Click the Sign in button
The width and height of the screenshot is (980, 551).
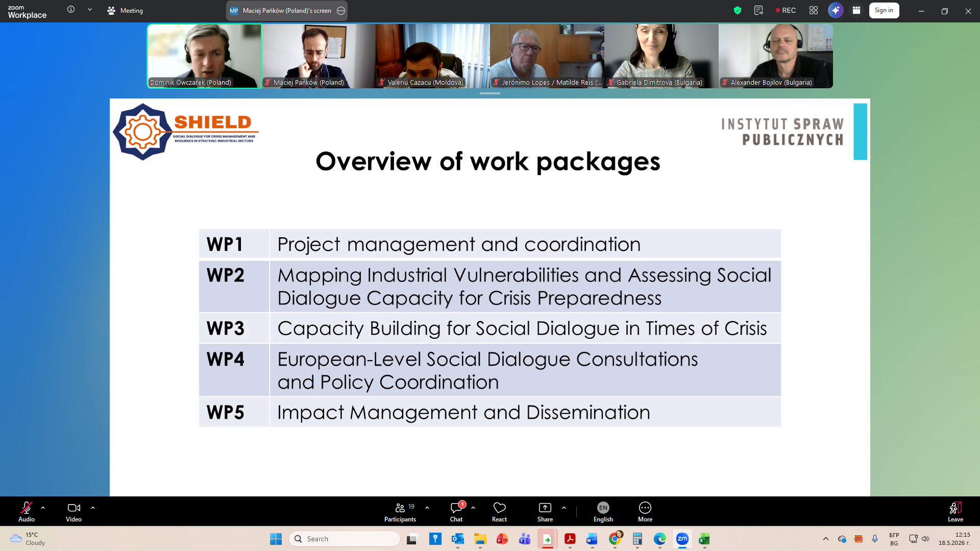pyautogui.click(x=884, y=10)
